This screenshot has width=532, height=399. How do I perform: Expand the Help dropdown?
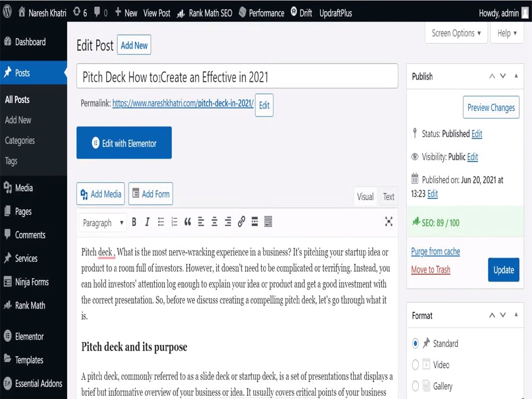[507, 33]
